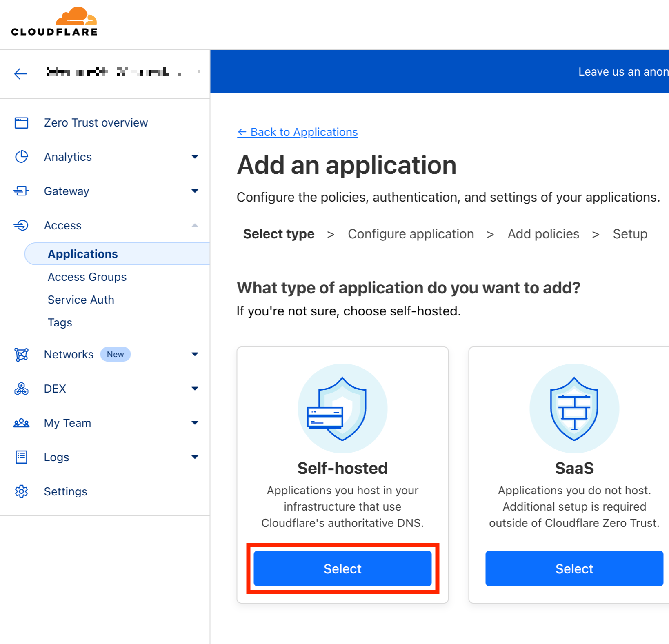Click the Select type step
This screenshot has width=669, height=644.
point(279,234)
